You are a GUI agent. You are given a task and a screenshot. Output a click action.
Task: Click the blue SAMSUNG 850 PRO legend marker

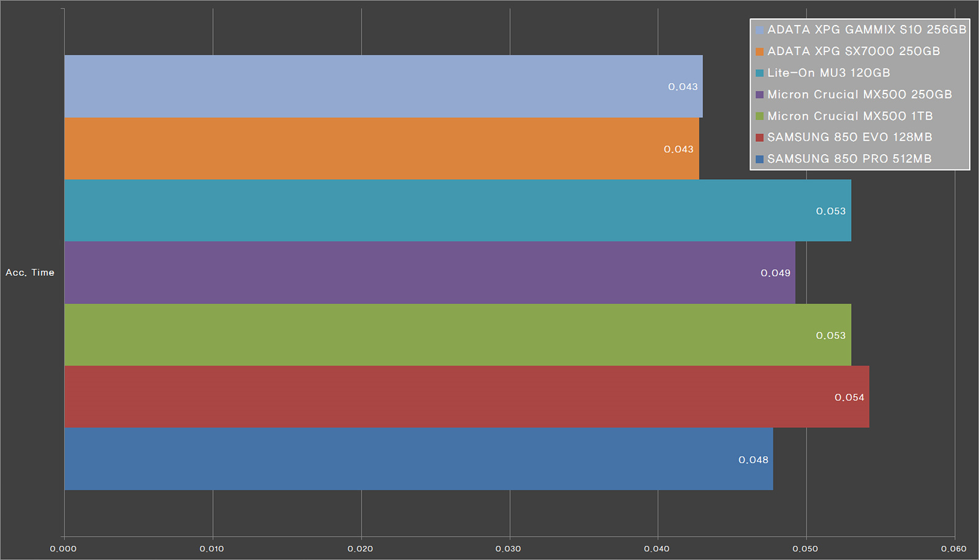click(759, 158)
